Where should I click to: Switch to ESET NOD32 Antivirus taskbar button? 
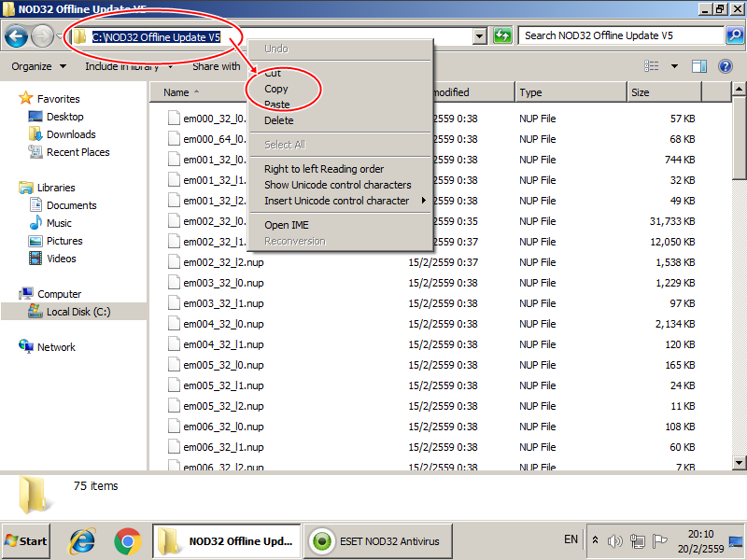pos(378,541)
